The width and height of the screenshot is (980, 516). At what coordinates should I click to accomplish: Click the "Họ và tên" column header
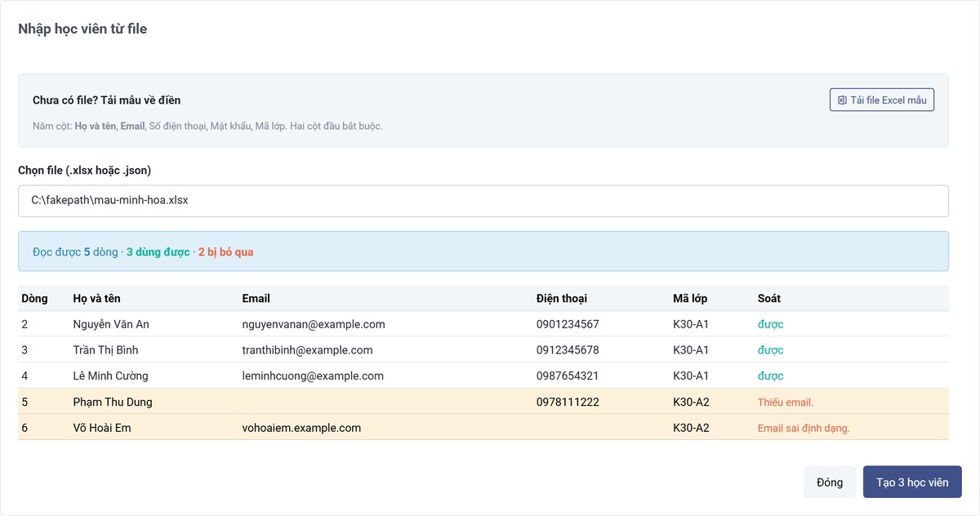click(x=96, y=298)
